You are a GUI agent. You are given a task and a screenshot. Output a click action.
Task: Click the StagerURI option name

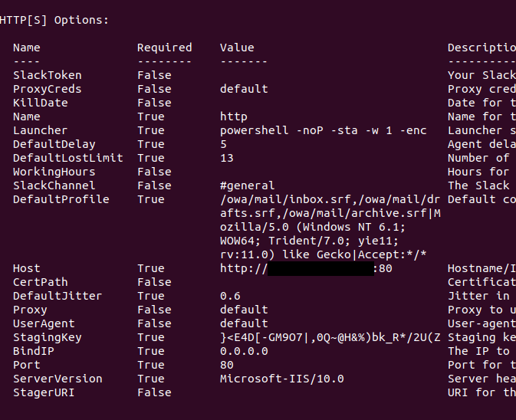click(44, 392)
